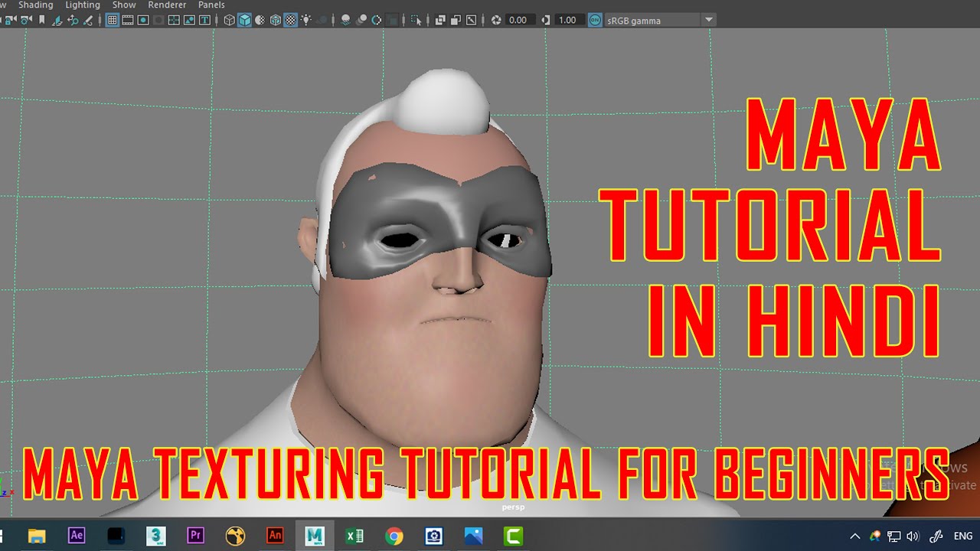
Task: Enable wireframe display cube icon
Action: click(229, 21)
